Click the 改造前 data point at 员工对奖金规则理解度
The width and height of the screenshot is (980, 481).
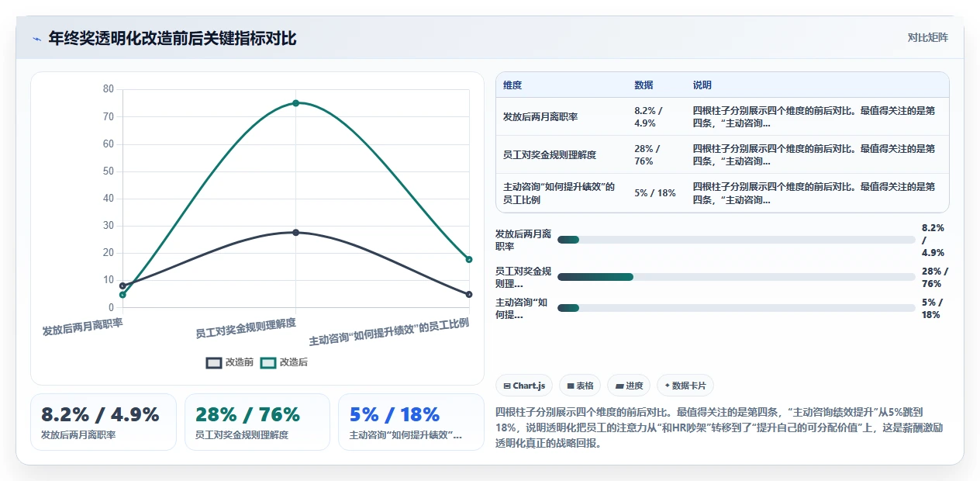click(295, 232)
